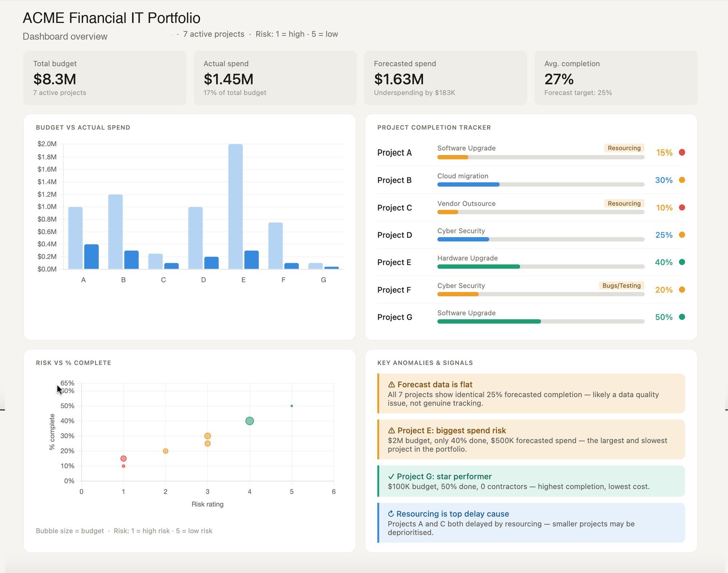728x573 pixels.
Task: Click the 'Project C' row label
Action: click(395, 208)
